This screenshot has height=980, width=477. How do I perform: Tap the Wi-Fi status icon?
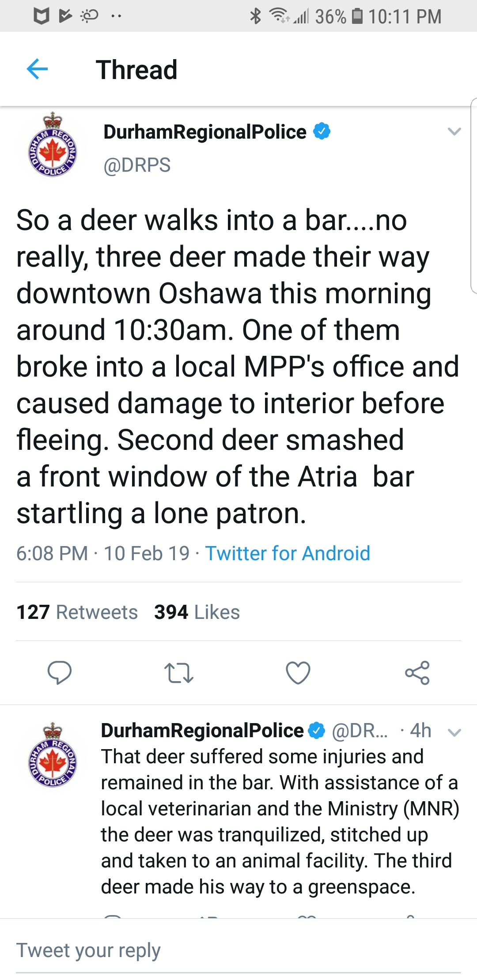(x=279, y=16)
